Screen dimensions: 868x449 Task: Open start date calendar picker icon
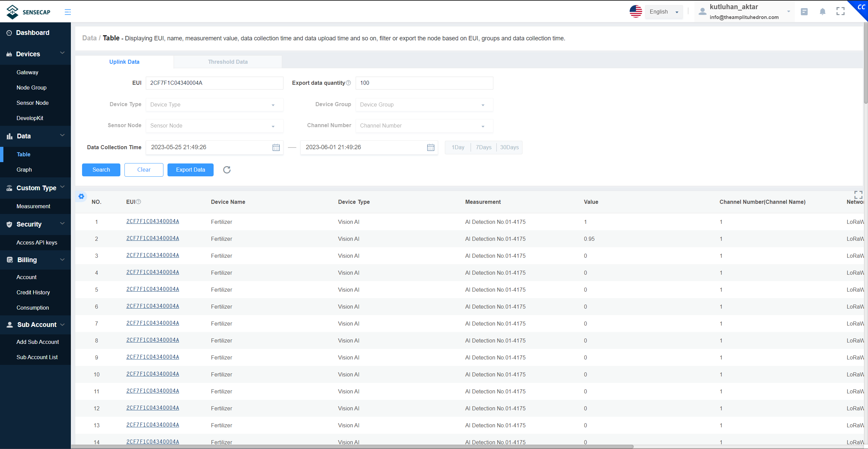point(276,148)
